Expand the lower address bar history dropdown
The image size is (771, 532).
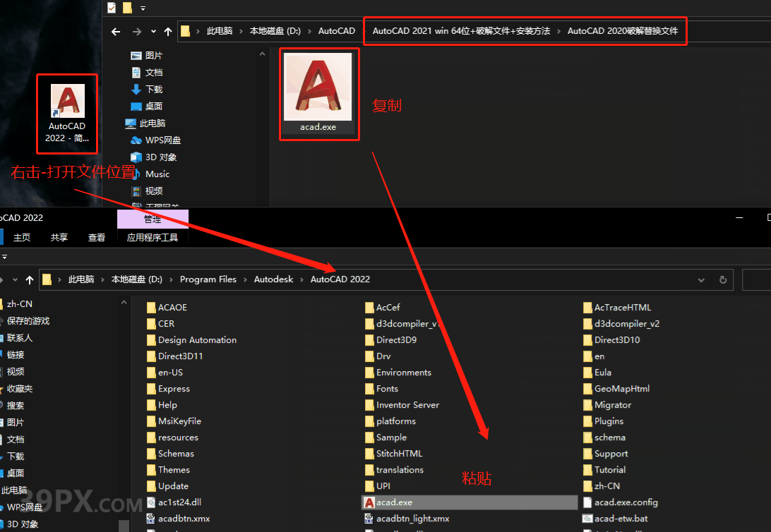701,280
